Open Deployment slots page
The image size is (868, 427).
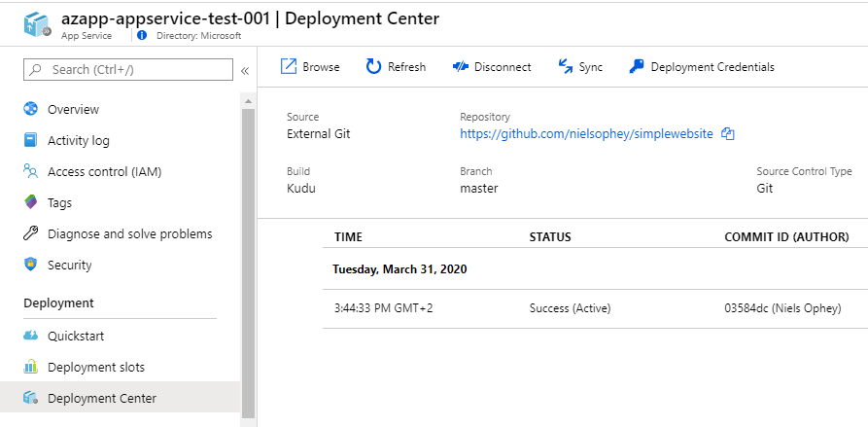pos(95,368)
